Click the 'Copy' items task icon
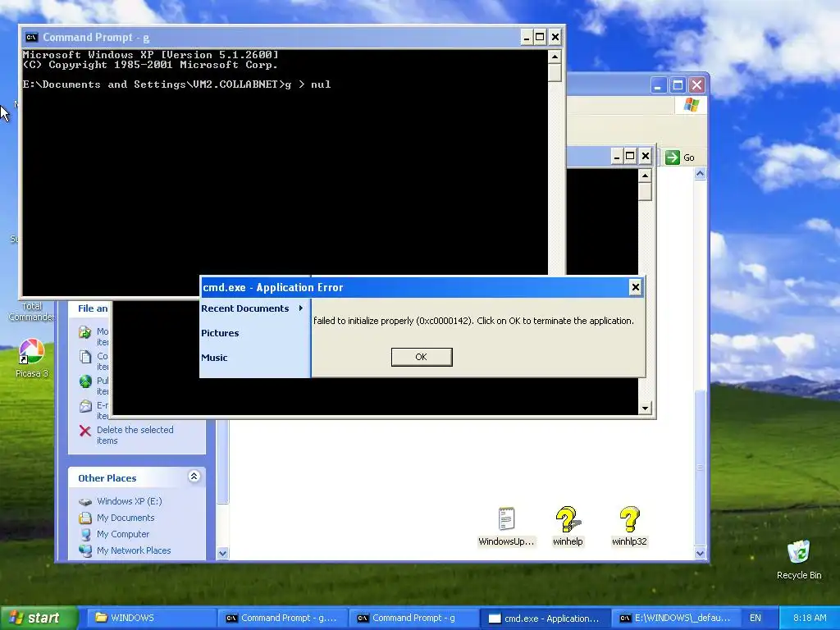 click(84, 357)
